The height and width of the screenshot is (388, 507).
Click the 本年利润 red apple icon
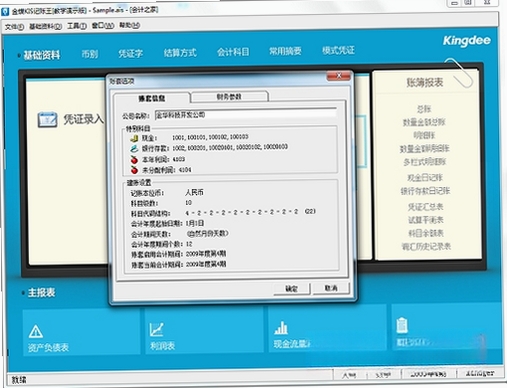click(134, 159)
